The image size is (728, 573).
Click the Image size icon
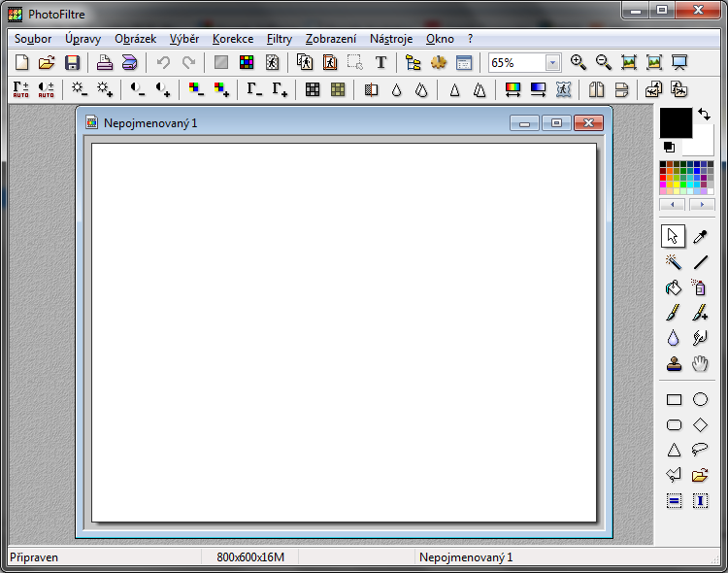coord(305,62)
